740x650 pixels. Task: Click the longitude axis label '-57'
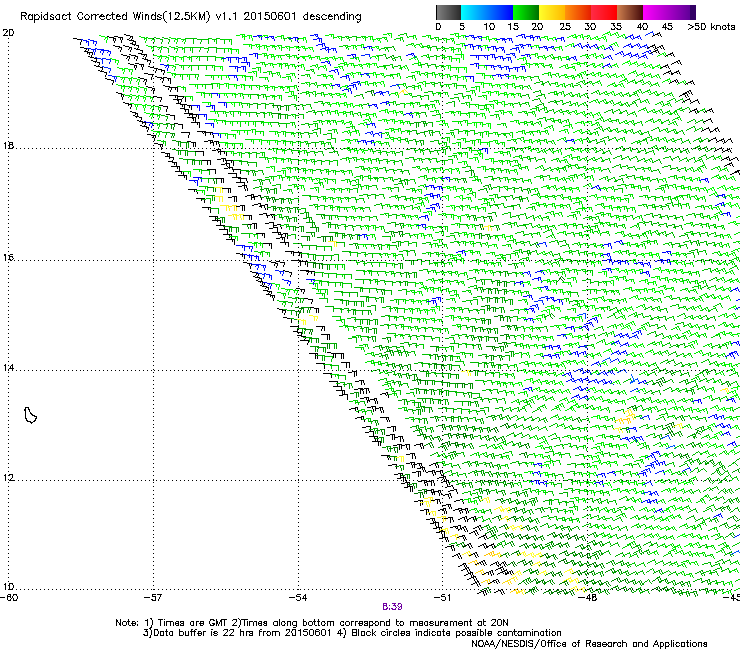click(x=153, y=598)
